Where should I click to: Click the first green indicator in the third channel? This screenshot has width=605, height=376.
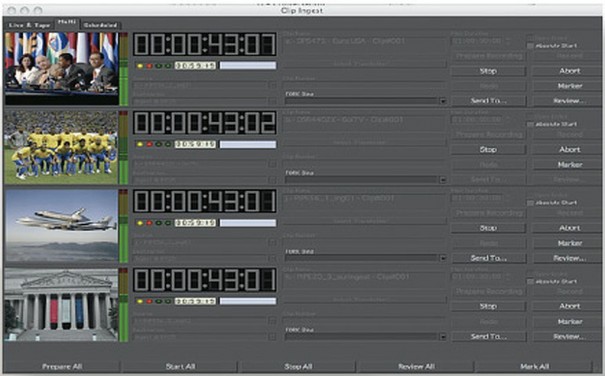pyautogui.click(x=159, y=223)
